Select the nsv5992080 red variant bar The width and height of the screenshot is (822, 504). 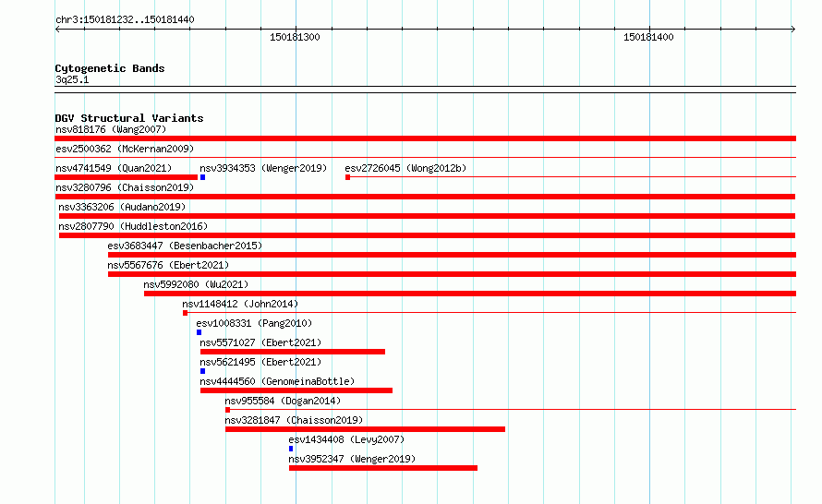tap(470, 294)
